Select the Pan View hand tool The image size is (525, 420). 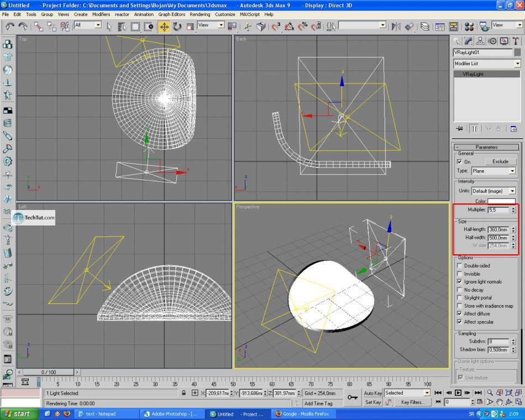500,402
